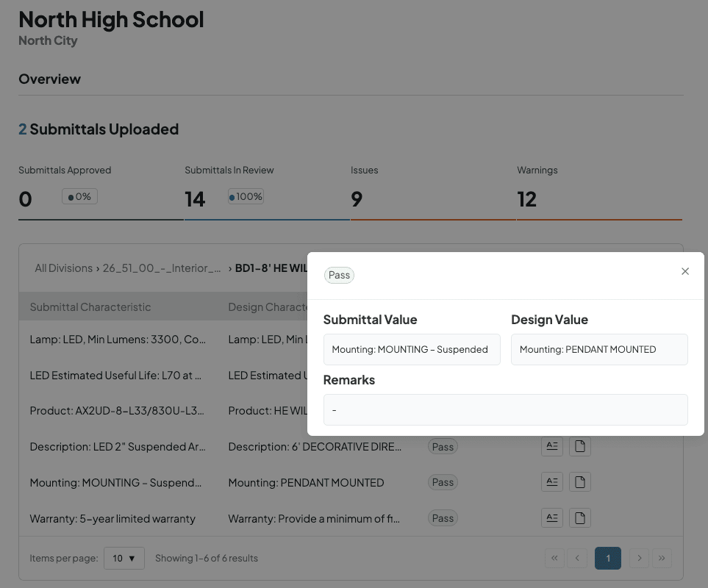Screen dimensions: 708x588
Task: Select the Submittals Approved stat card
Action: point(101,193)
